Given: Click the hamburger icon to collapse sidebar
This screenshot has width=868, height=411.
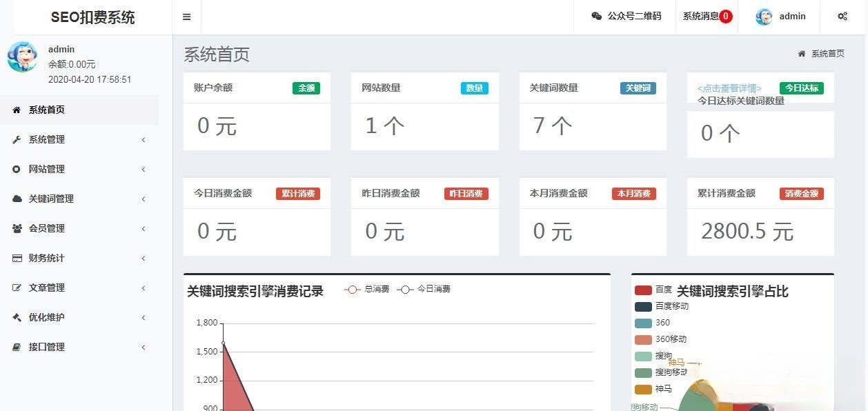Looking at the screenshot, I should [186, 17].
